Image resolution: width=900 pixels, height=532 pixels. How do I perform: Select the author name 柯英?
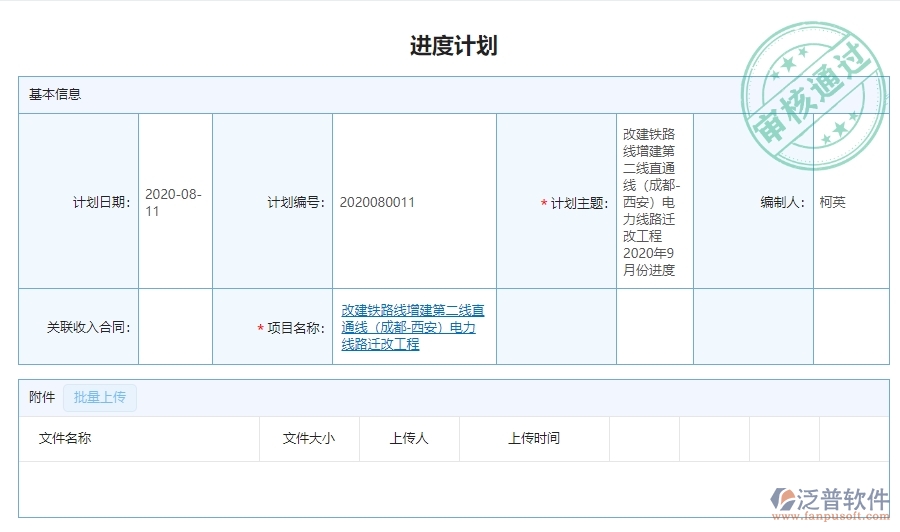point(832,202)
